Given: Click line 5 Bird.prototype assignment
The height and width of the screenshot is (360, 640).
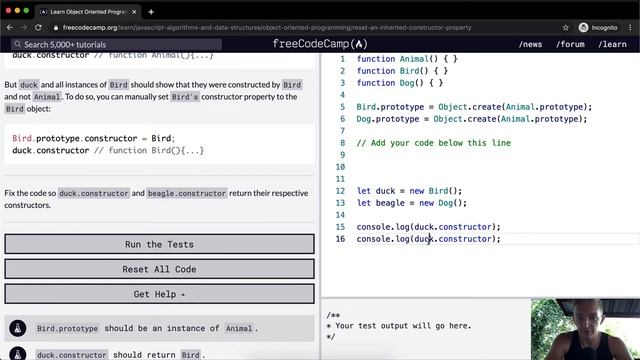Looking at the screenshot, I should (474, 107).
